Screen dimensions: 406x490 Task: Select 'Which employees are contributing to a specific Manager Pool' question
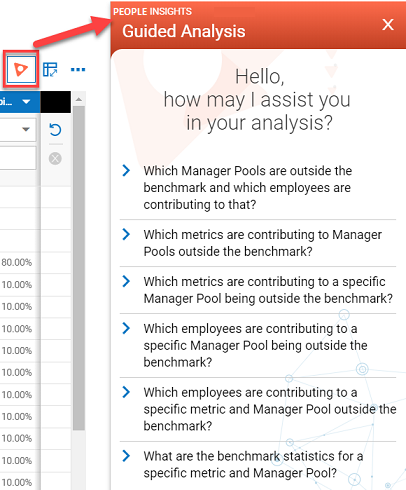click(x=255, y=345)
